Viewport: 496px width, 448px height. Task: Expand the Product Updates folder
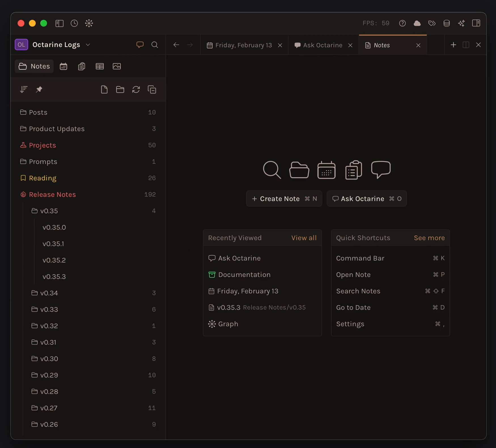88,129
